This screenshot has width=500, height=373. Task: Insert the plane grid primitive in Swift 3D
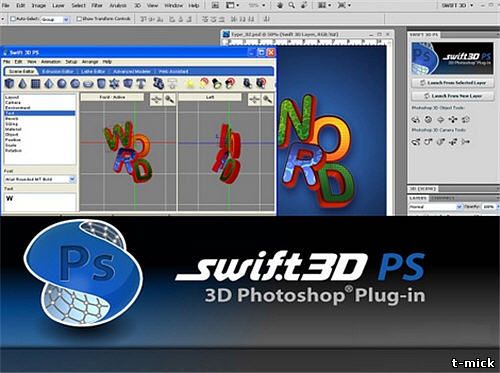point(36,84)
